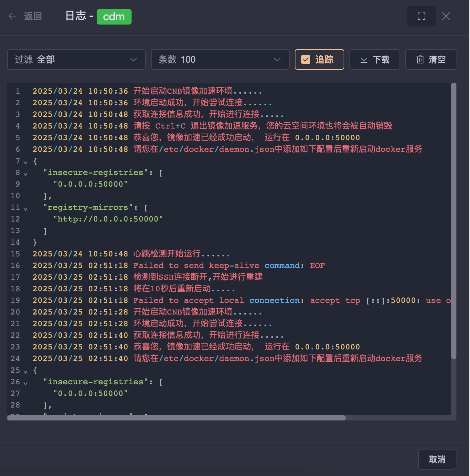Open the 过滤 全部 filter menu
Screen dimensions: 470x476
point(76,59)
